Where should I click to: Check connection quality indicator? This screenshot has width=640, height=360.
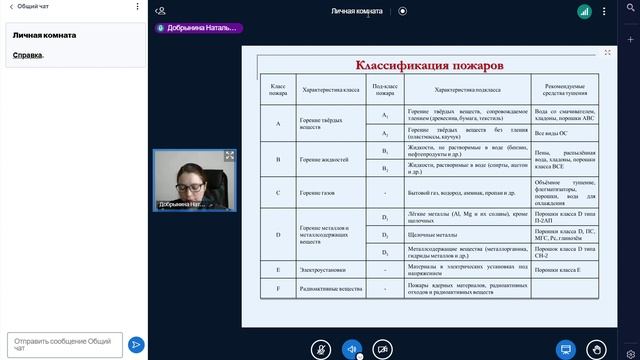coord(584,11)
